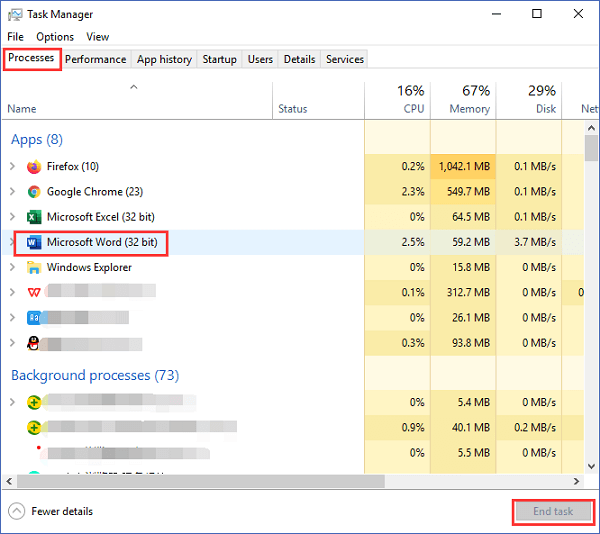Click the End task button

(x=553, y=511)
